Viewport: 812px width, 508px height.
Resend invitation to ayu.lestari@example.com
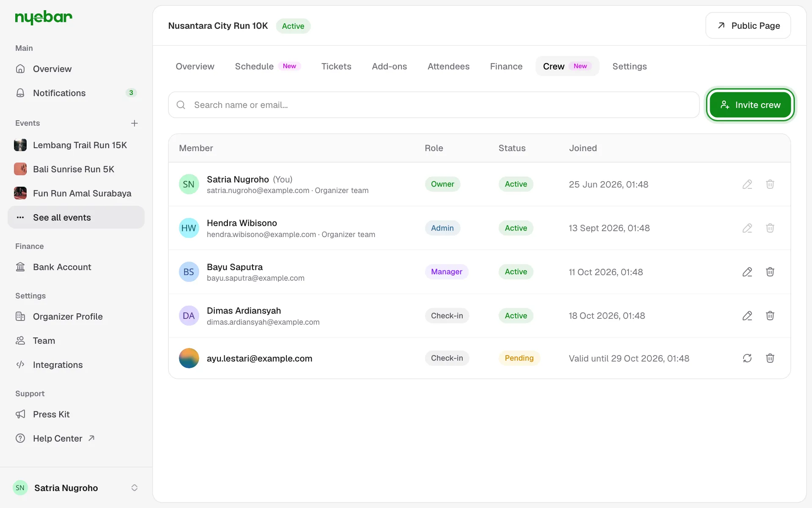coord(747,358)
